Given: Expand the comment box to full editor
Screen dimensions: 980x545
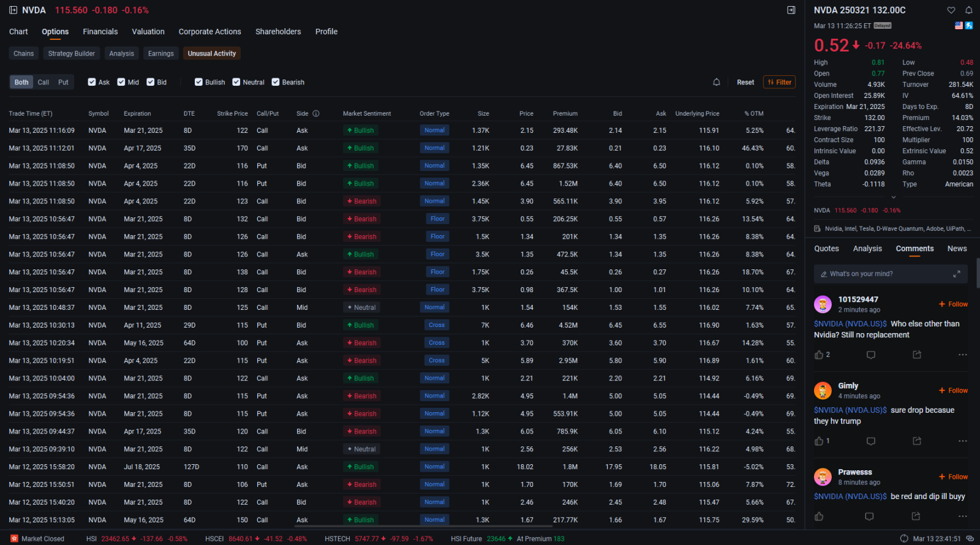Looking at the screenshot, I should [957, 274].
